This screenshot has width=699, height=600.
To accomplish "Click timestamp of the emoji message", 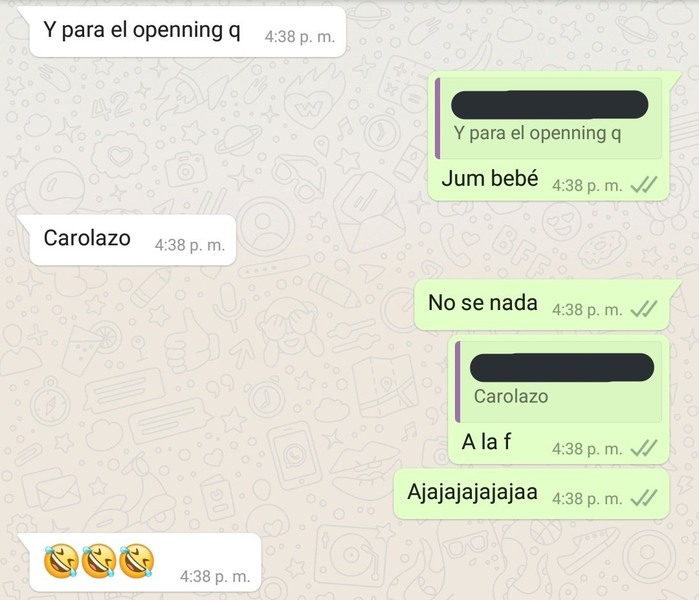I will [x=215, y=576].
